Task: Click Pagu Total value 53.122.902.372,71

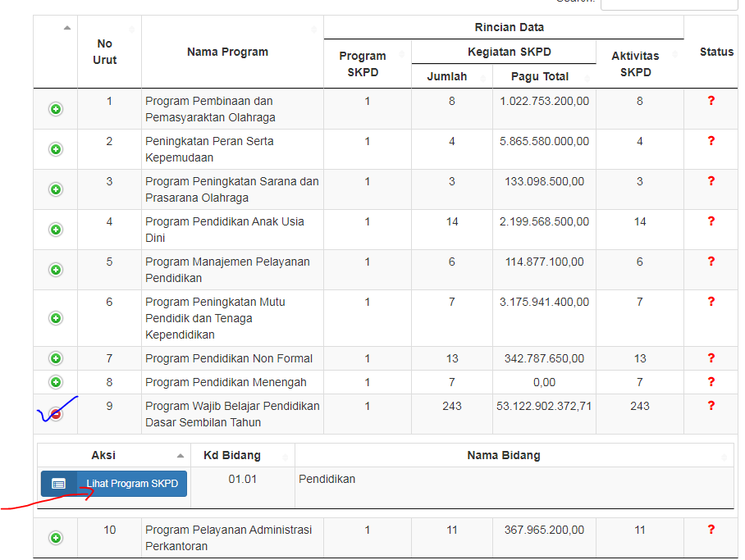Action: (544, 406)
